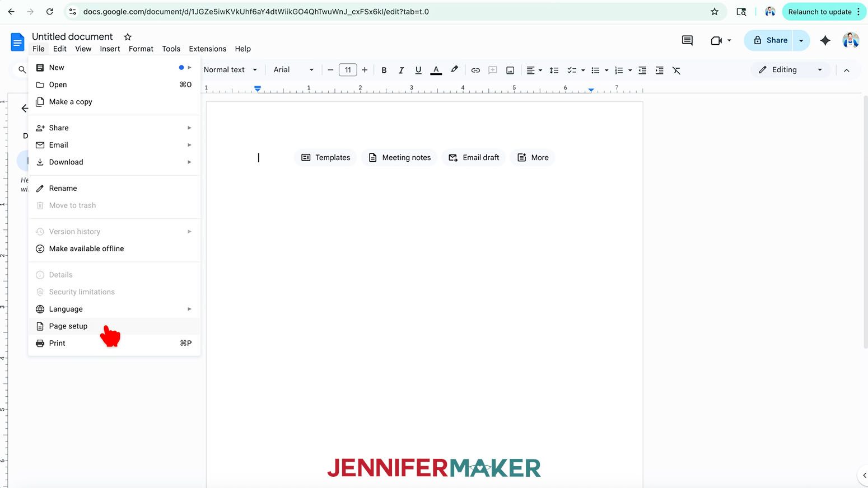Screen dimensions: 868x488
Task: Open the Arial font dropdown
Action: (x=293, y=70)
